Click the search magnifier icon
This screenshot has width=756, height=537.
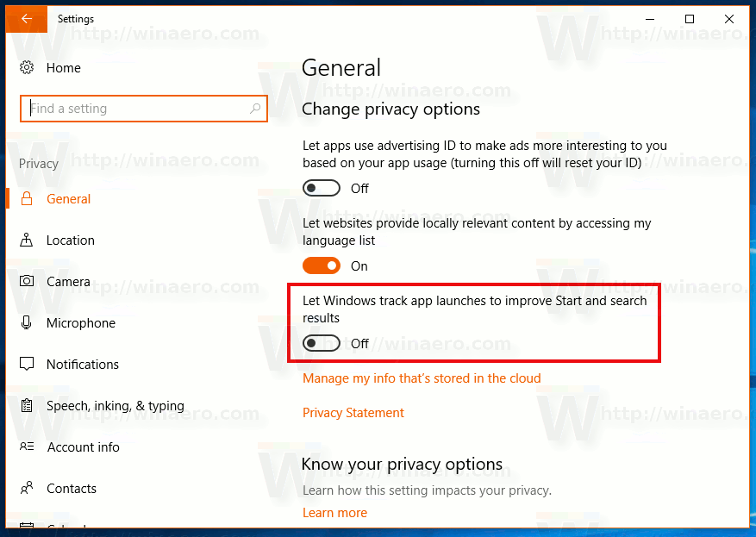pos(255,109)
